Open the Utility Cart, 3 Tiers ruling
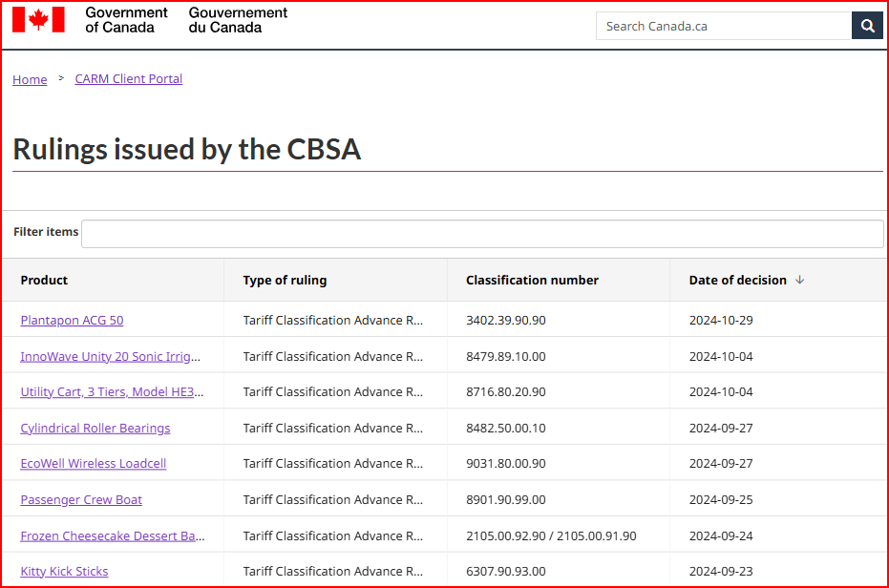The height and width of the screenshot is (588, 889). point(113,391)
